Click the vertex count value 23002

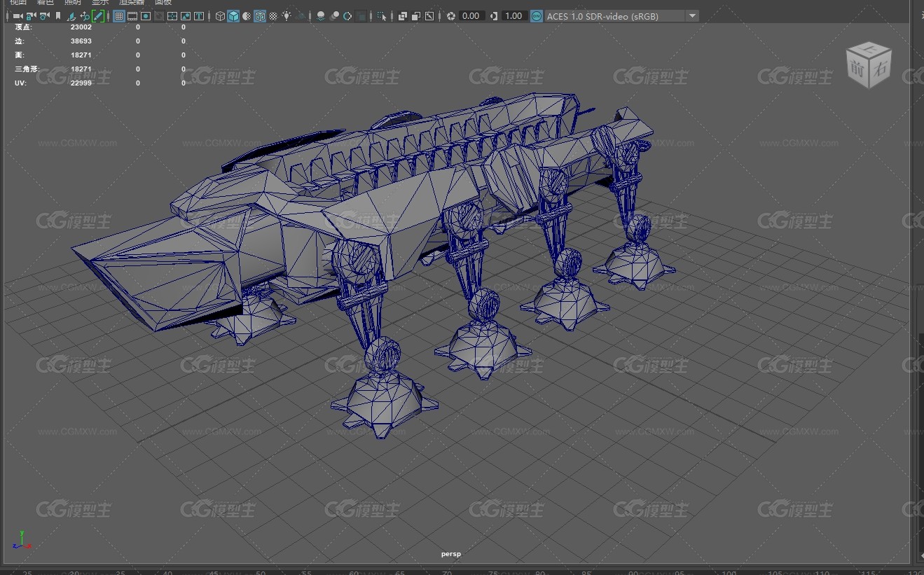(x=81, y=27)
